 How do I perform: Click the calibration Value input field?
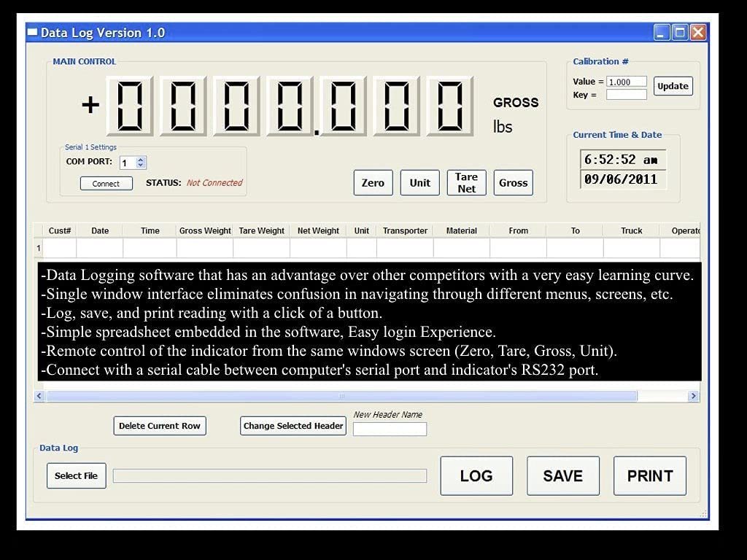pos(627,82)
